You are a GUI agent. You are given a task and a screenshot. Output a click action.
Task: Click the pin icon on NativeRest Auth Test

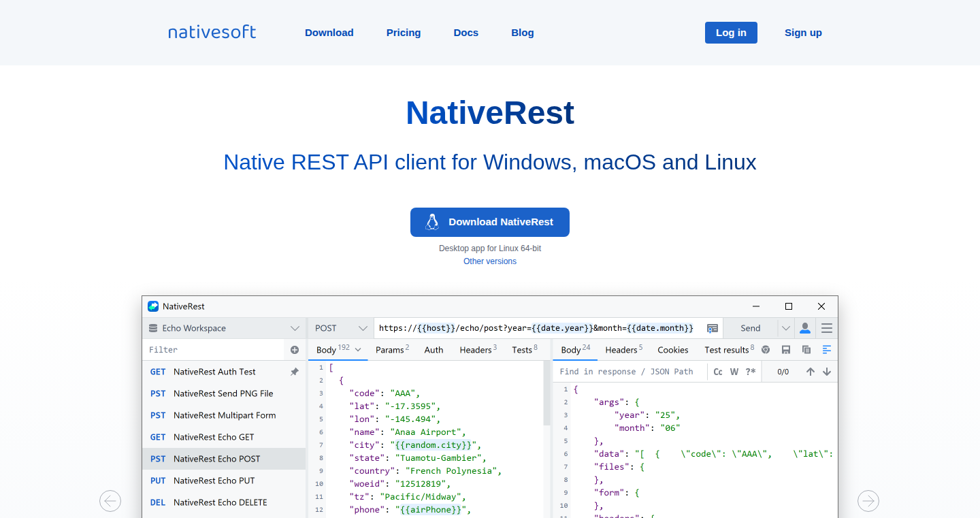[295, 372]
